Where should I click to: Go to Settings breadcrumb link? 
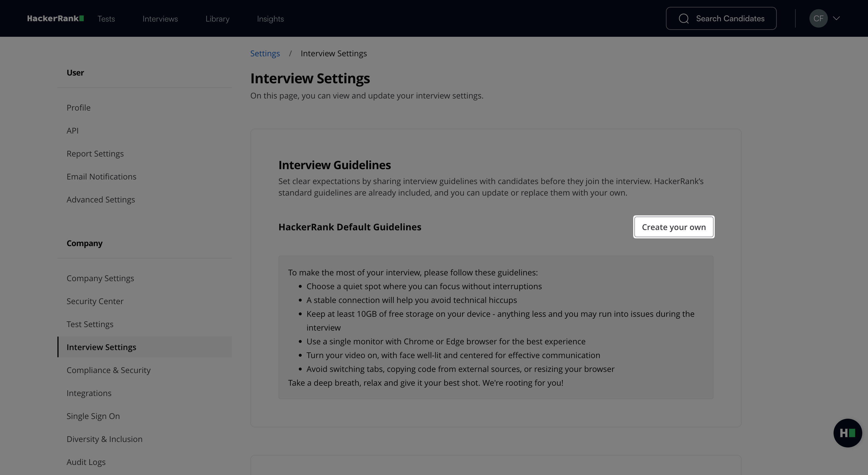tap(265, 54)
